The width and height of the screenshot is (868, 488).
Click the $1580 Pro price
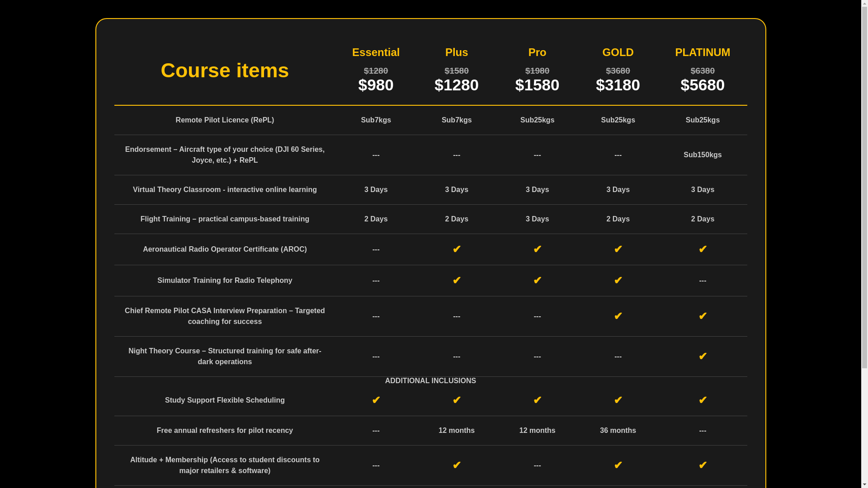(x=537, y=85)
